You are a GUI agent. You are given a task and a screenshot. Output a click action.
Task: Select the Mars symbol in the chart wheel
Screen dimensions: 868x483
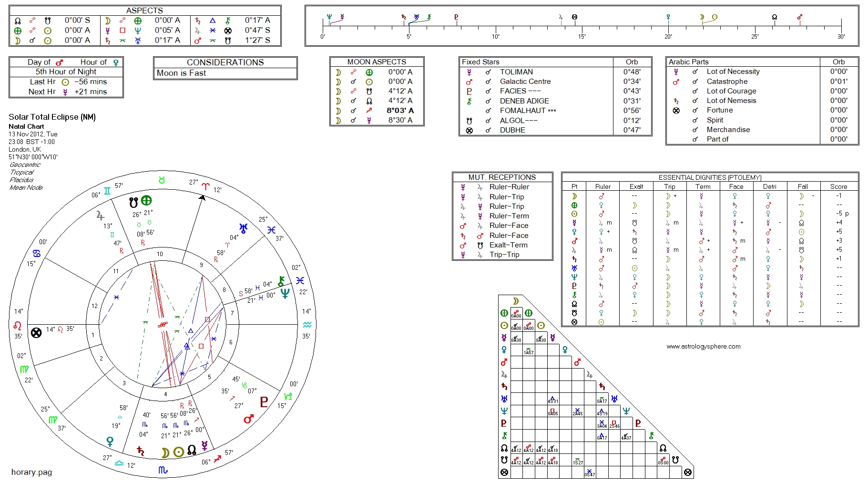[x=248, y=419]
